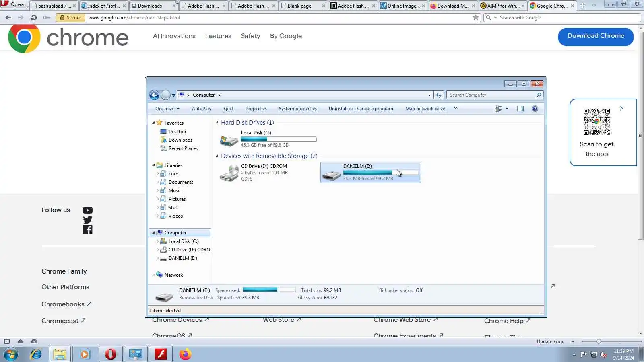Click the Search with Google field
The width and height of the screenshot is (644, 362).
tap(562, 18)
